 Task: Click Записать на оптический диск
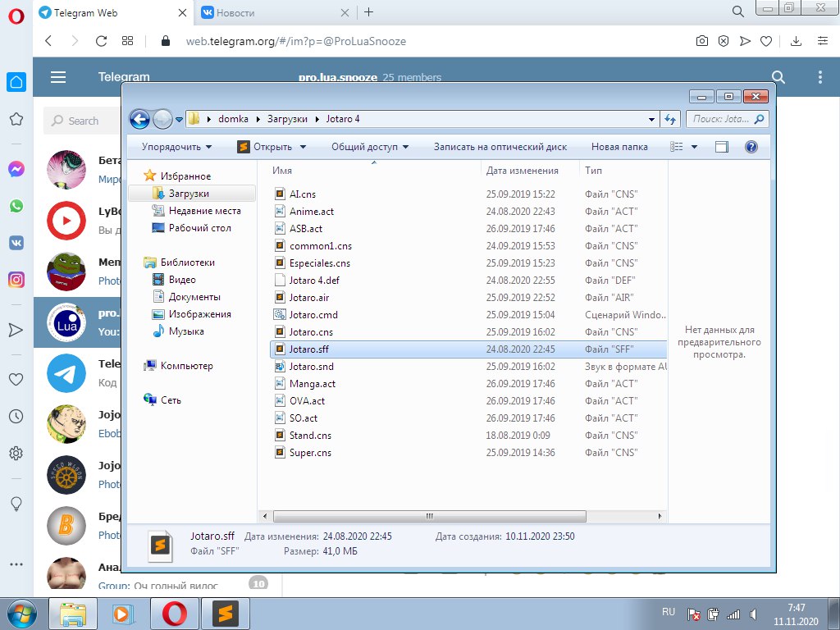point(500,147)
